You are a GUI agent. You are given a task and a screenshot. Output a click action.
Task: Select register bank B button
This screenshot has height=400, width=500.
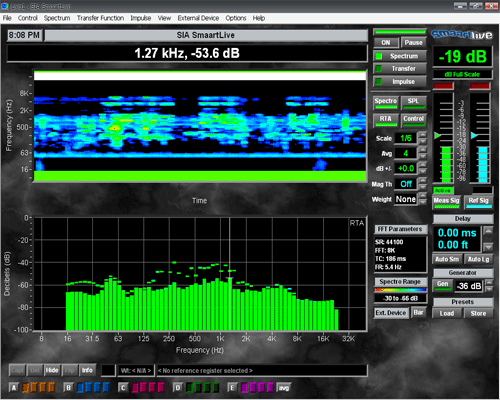coord(69,388)
